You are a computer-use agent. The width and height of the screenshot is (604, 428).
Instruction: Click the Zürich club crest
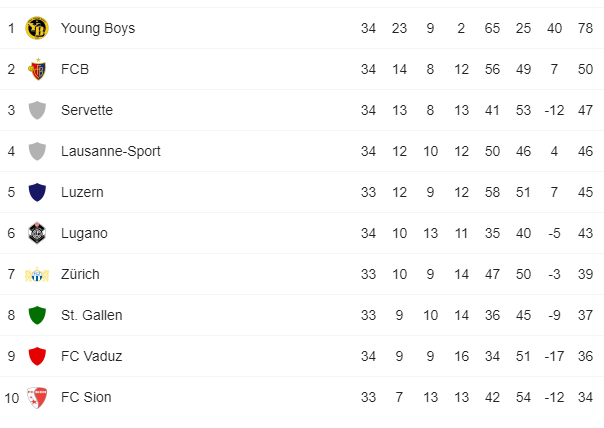tap(38, 274)
